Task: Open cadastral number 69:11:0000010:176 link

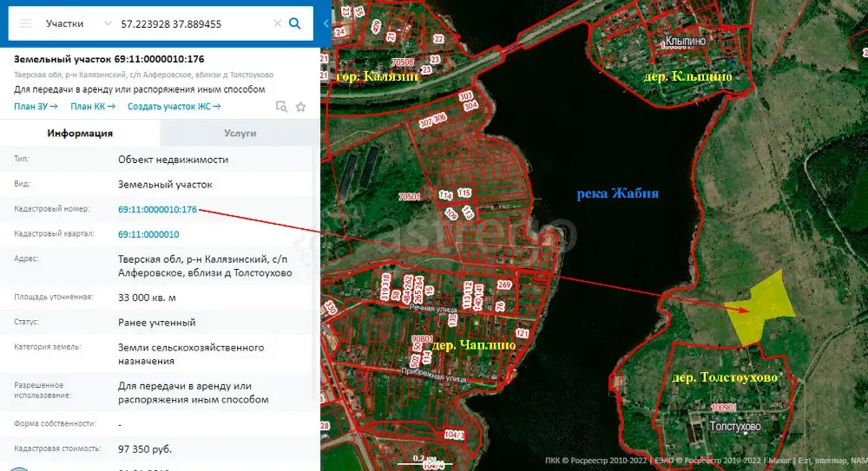Action: tap(157, 209)
